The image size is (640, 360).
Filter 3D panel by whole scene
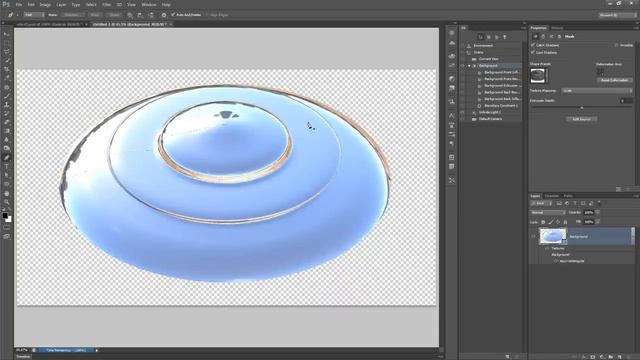(480, 37)
